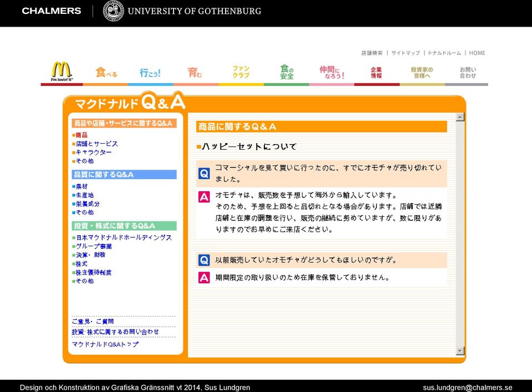Click the 商品や店舗・サービスに関するQ&A header
This screenshot has height=392, width=532.
point(124,123)
